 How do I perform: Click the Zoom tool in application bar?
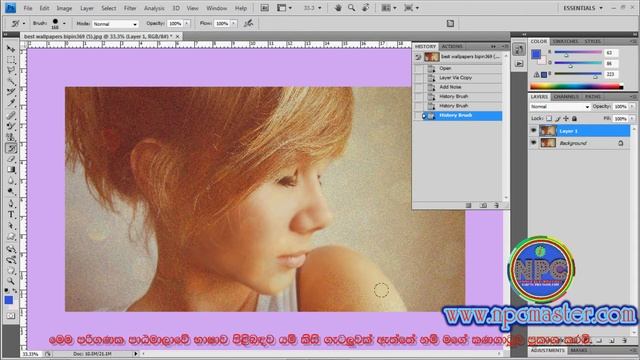[x=351, y=8]
